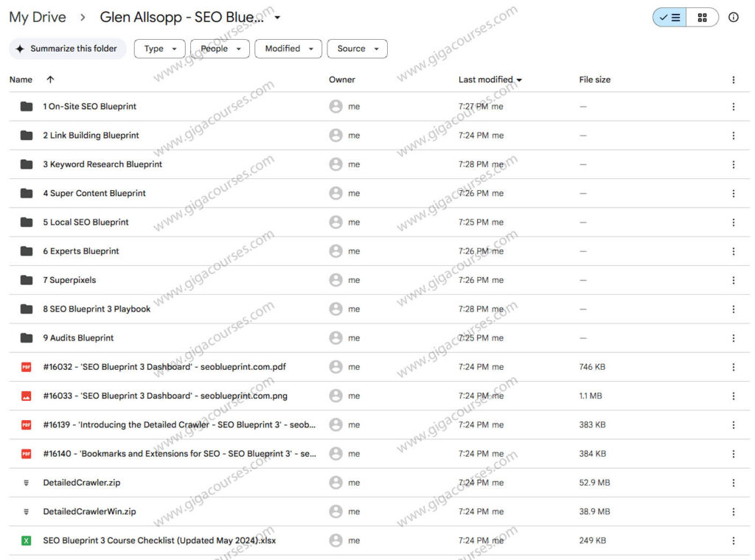755x560 pixels.
Task: Click the PDF icon of file #16139
Action: 27,424
